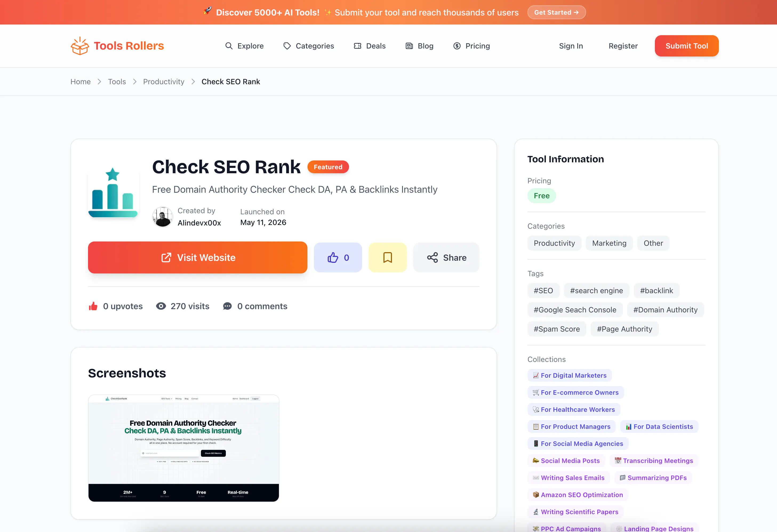Click the Blog newspaper icon

(x=409, y=46)
